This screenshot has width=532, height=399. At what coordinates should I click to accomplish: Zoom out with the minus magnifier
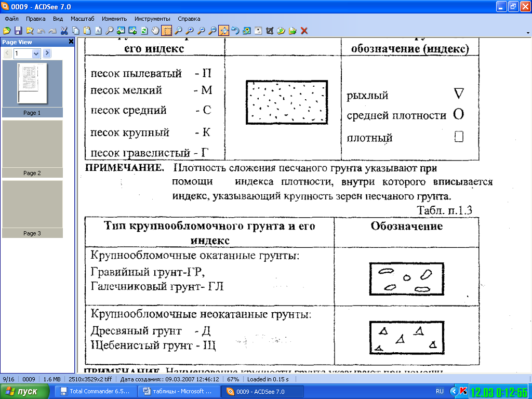201,31
